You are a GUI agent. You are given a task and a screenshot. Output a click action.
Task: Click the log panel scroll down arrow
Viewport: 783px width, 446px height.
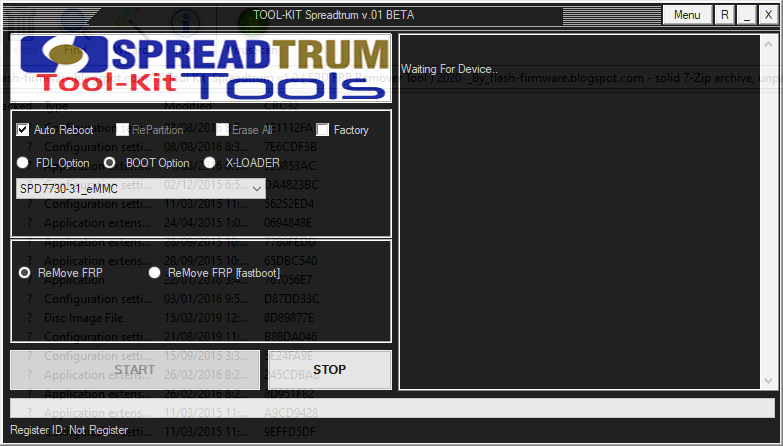pyautogui.click(x=769, y=381)
